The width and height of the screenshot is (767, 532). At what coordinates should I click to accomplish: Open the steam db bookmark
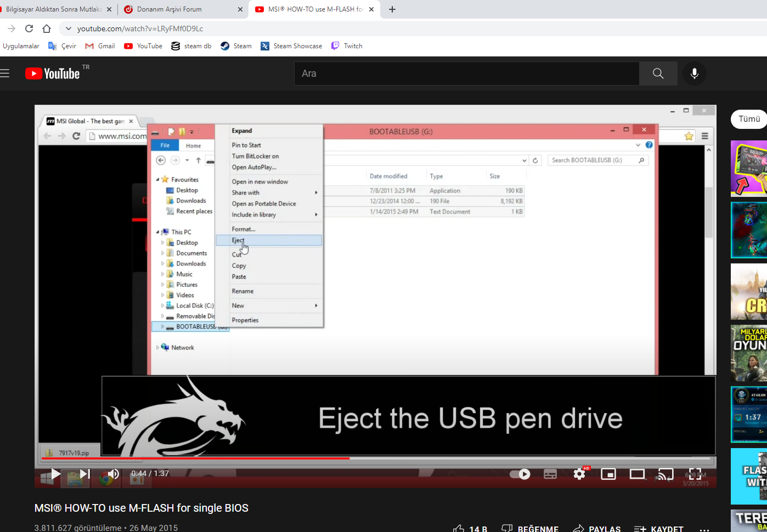(191, 46)
